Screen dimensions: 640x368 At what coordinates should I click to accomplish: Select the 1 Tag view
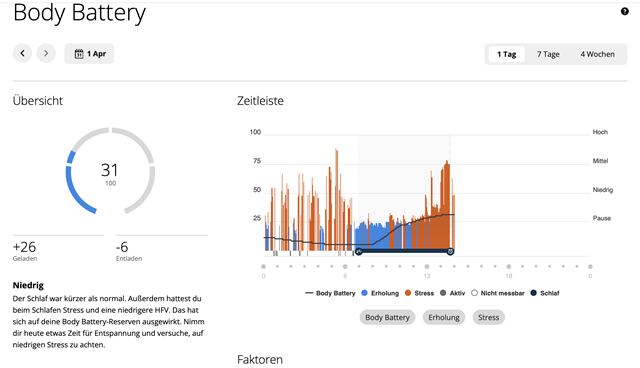pyautogui.click(x=507, y=54)
